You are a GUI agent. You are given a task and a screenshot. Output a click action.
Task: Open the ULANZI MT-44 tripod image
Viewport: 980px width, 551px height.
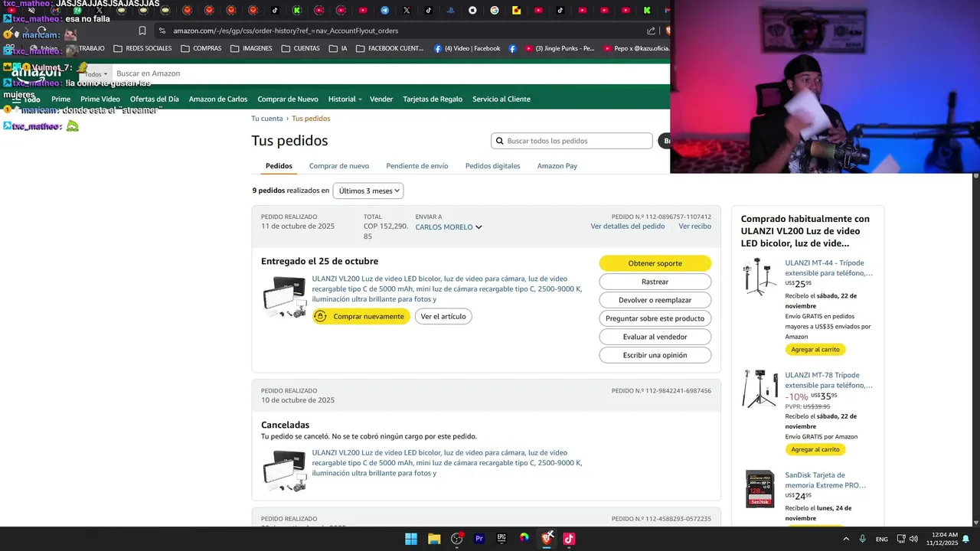pos(760,276)
